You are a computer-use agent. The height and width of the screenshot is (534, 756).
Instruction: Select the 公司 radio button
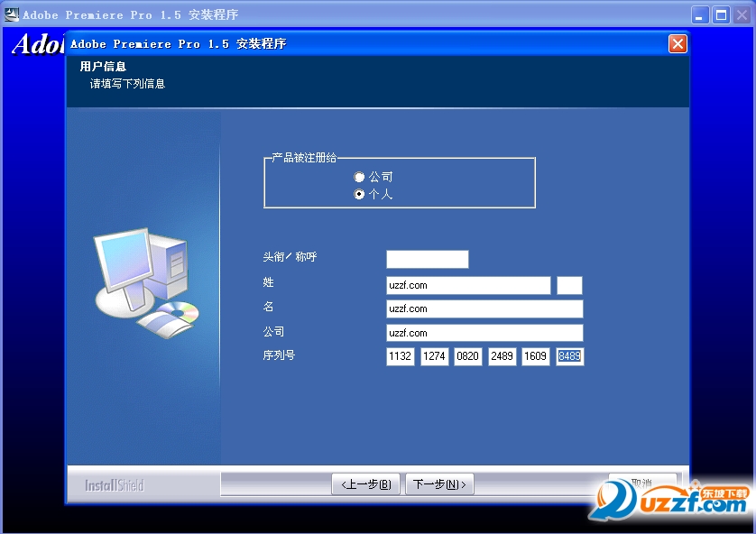[x=359, y=177]
